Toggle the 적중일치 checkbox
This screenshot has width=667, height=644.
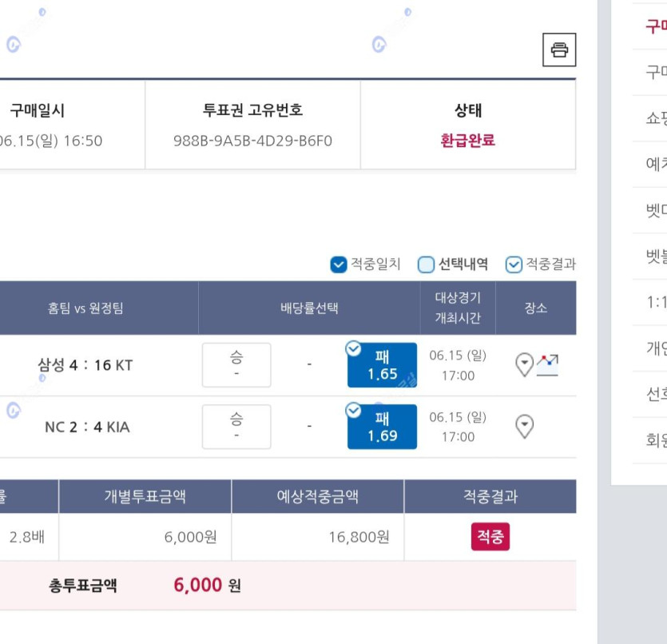[339, 264]
